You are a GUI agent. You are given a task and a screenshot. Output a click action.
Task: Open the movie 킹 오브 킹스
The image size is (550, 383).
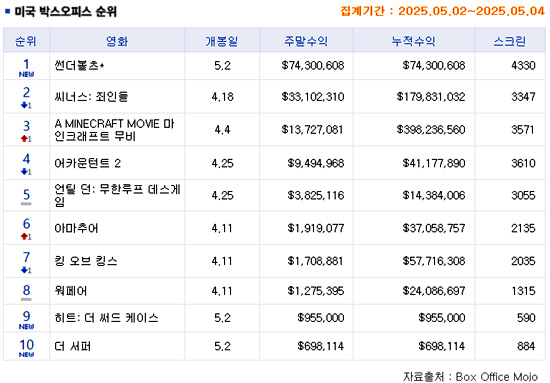coord(86,261)
